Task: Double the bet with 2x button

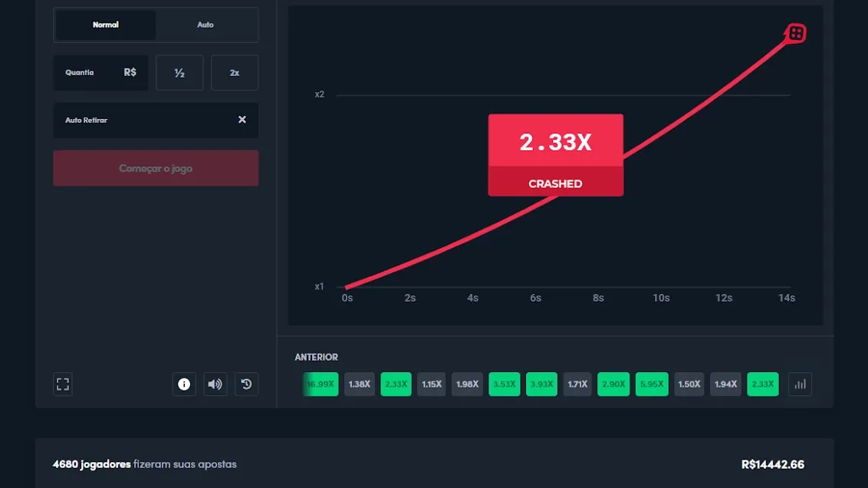Action: (x=235, y=73)
